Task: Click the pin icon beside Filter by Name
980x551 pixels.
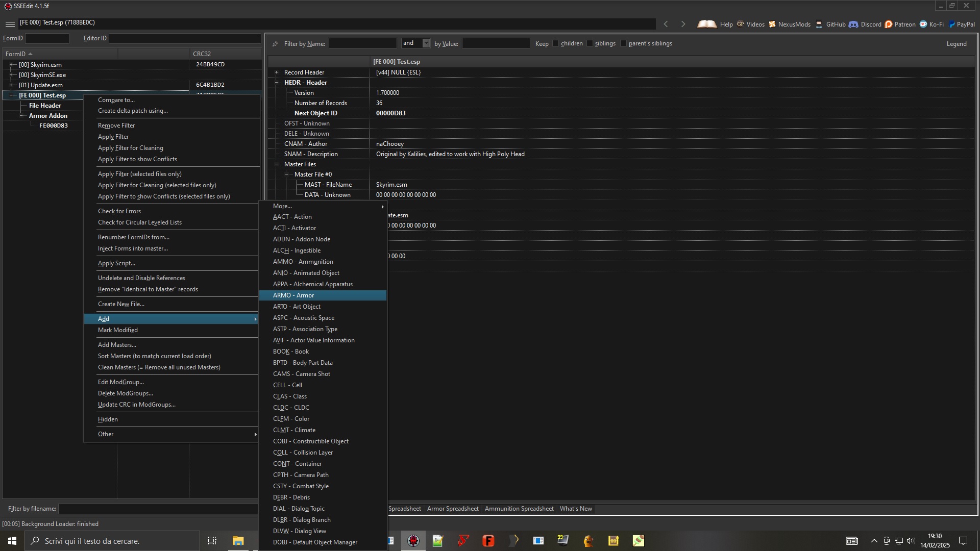Action: [x=275, y=44]
